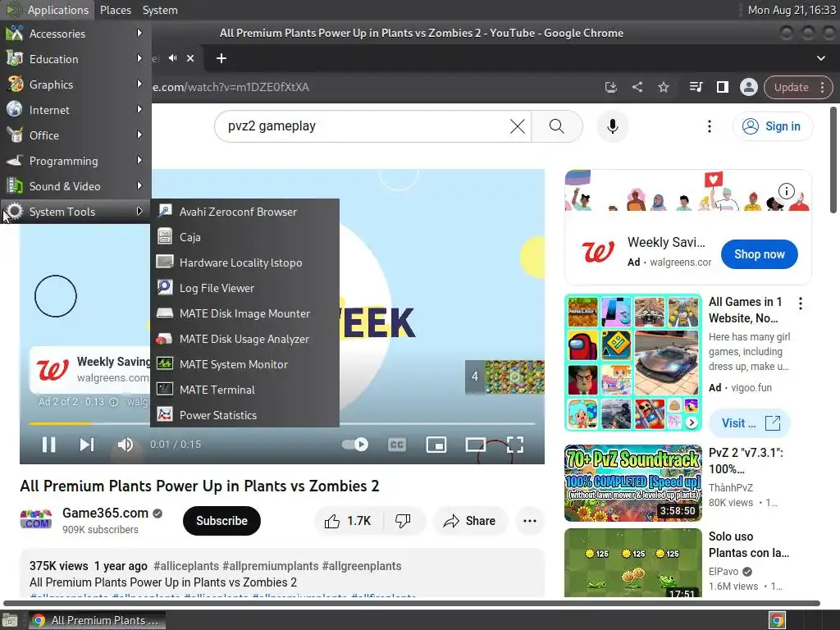Viewport: 840px width, 630px height.
Task: Expand the Education submenu
Action: click(75, 59)
